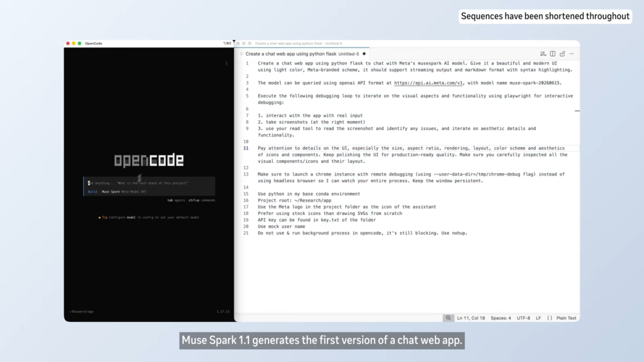Click line number 13 in editor gutter
644x362 pixels.
click(x=245, y=174)
